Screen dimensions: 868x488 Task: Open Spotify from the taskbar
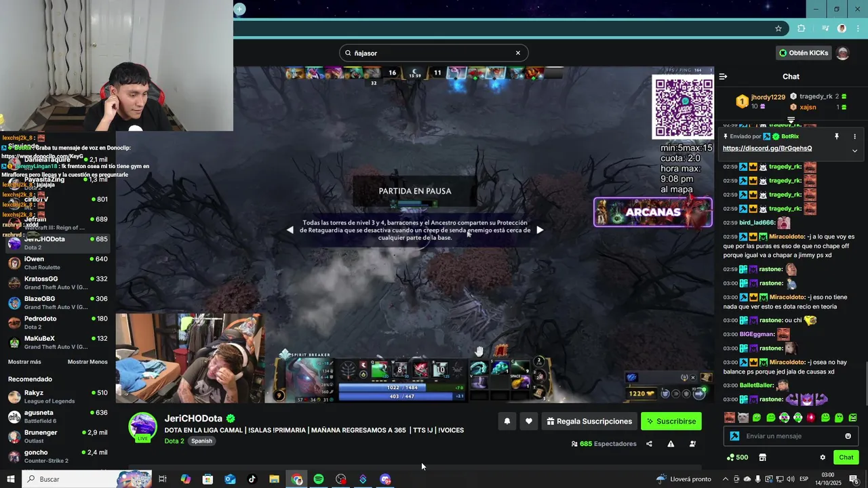pos(319,479)
